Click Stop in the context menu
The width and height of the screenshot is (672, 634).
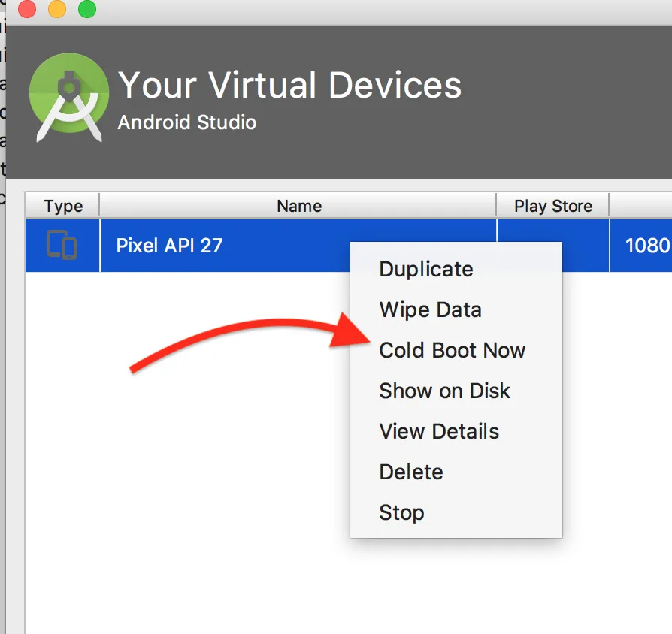click(x=456, y=512)
